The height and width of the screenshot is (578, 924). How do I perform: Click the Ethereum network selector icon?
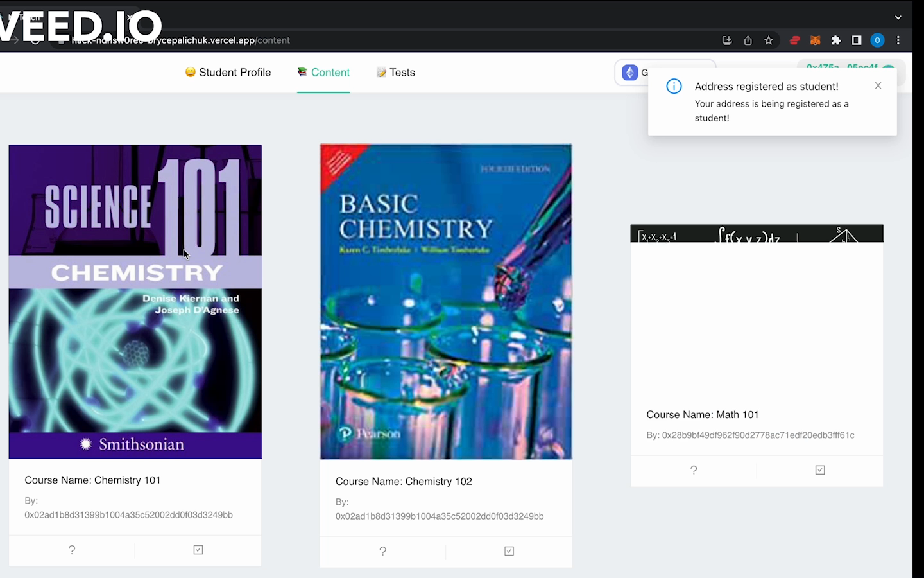630,73
